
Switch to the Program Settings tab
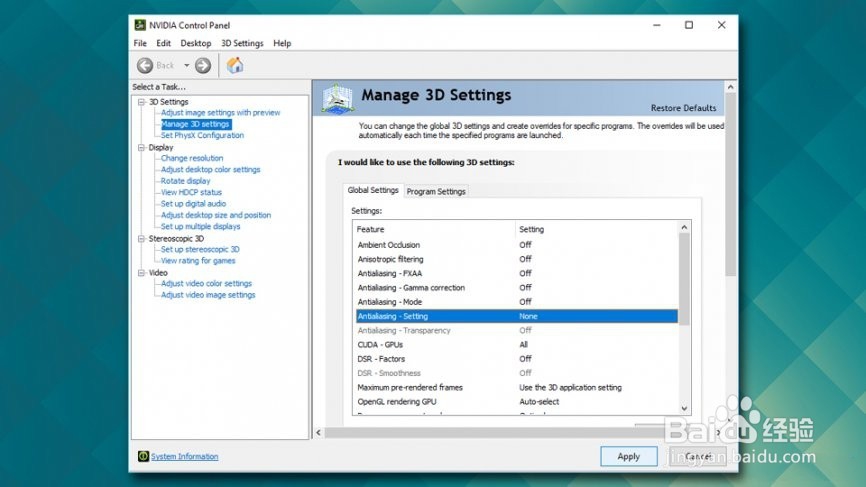[x=436, y=192]
